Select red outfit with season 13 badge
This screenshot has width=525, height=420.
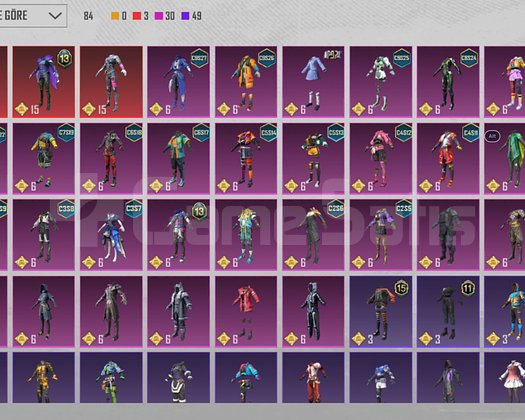click(x=44, y=82)
